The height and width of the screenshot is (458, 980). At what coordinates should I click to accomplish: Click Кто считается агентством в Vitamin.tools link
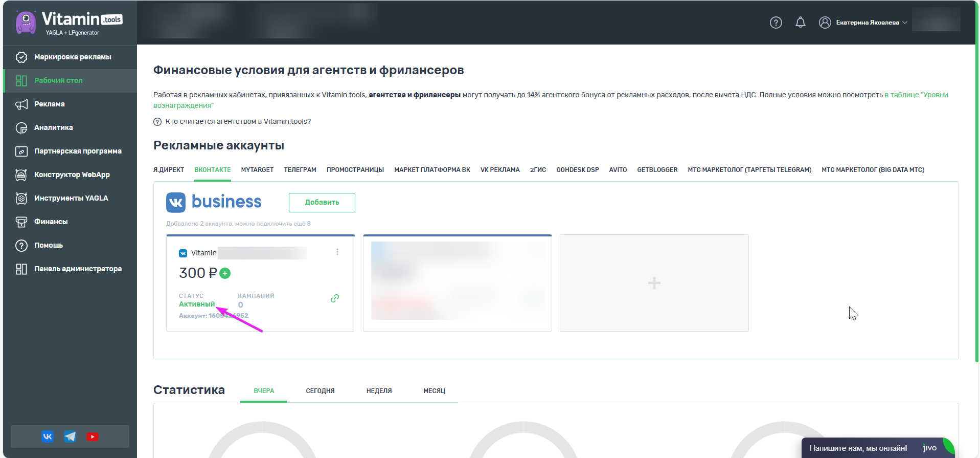(238, 122)
